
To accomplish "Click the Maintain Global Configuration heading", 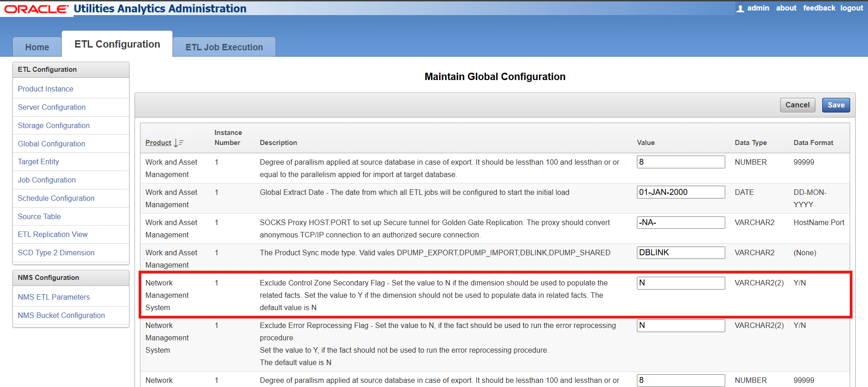I will tap(495, 76).
